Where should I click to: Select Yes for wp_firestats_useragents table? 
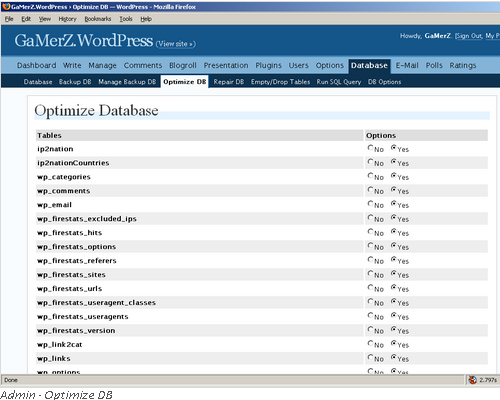click(394, 315)
